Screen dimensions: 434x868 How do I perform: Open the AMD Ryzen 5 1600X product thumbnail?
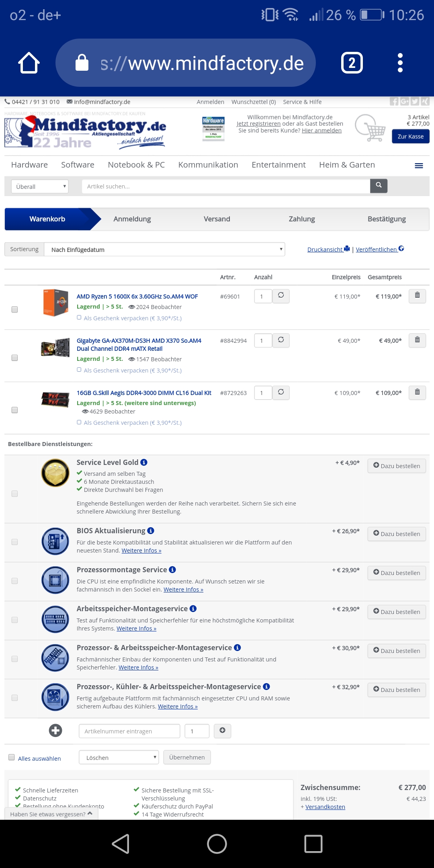[56, 303]
